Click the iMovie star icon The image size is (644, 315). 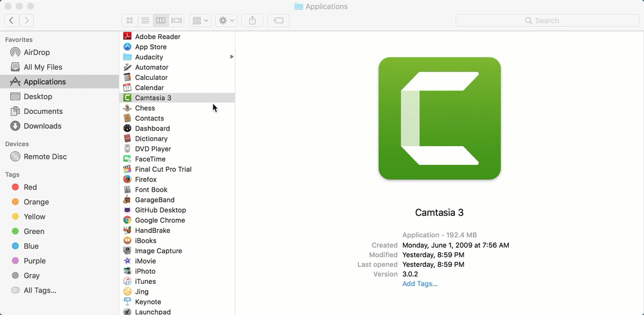tap(127, 261)
